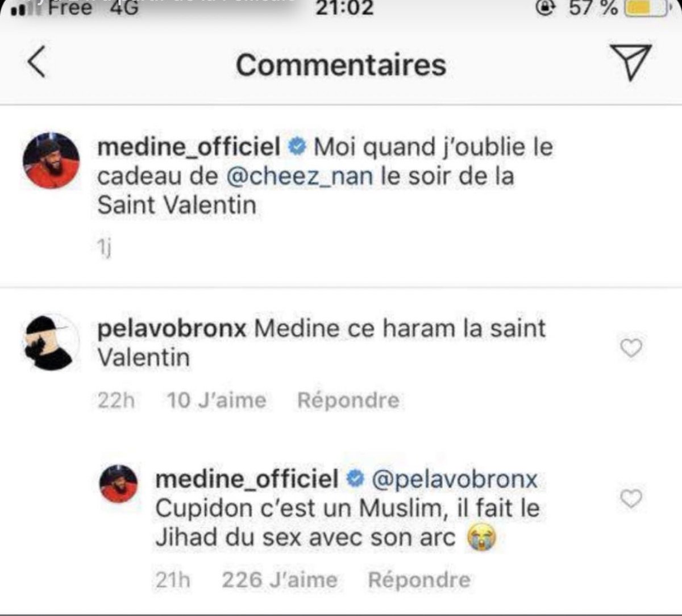This screenshot has height=616, width=682.
Task: Tap the back arrow chevron
Action: (x=37, y=63)
